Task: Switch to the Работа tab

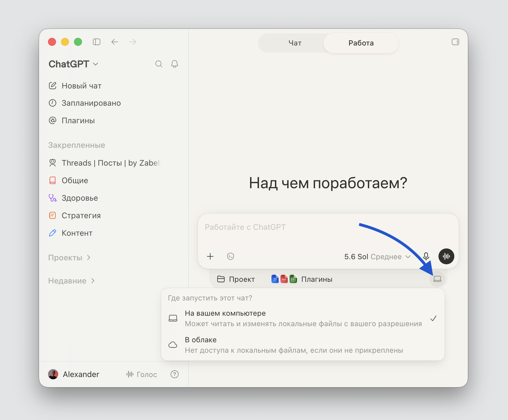Action: coord(361,43)
